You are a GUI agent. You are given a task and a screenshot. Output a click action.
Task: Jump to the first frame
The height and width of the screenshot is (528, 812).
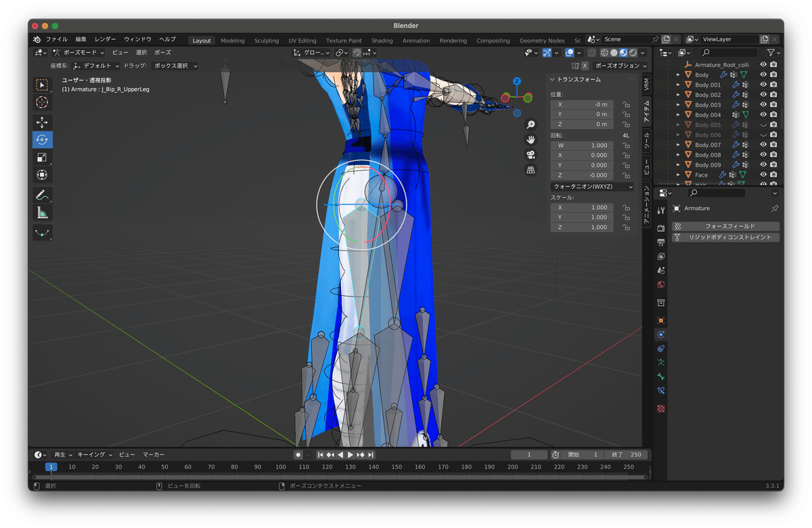click(321, 455)
